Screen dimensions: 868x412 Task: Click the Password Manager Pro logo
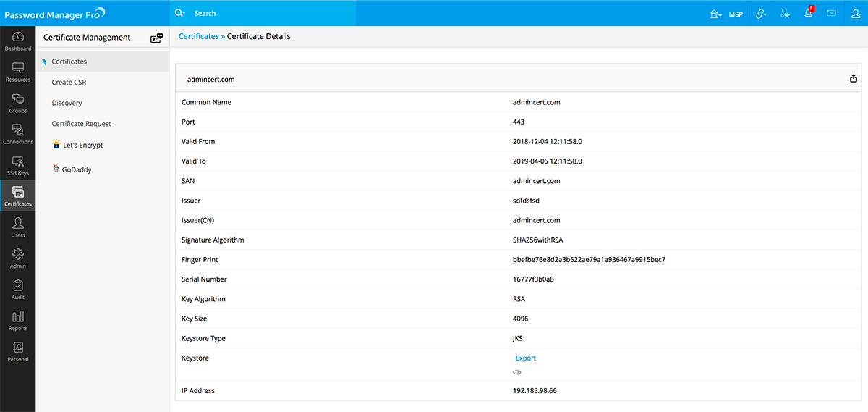[55, 13]
